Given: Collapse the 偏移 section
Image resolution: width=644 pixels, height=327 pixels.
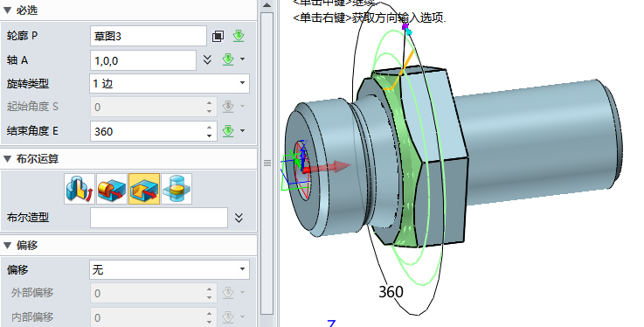Looking at the screenshot, I should [7, 245].
